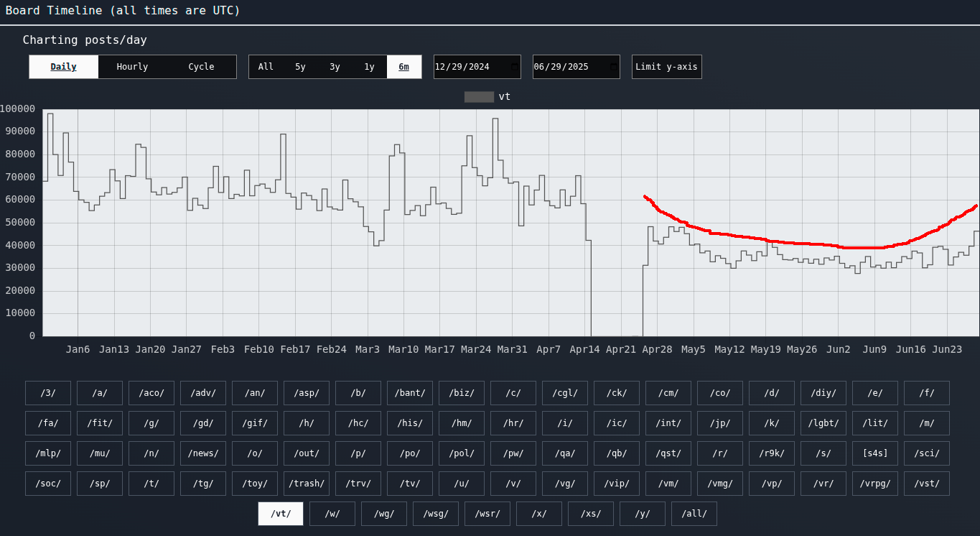Select the /y/ board
Viewport: 980px width, 536px height.
coord(643,514)
